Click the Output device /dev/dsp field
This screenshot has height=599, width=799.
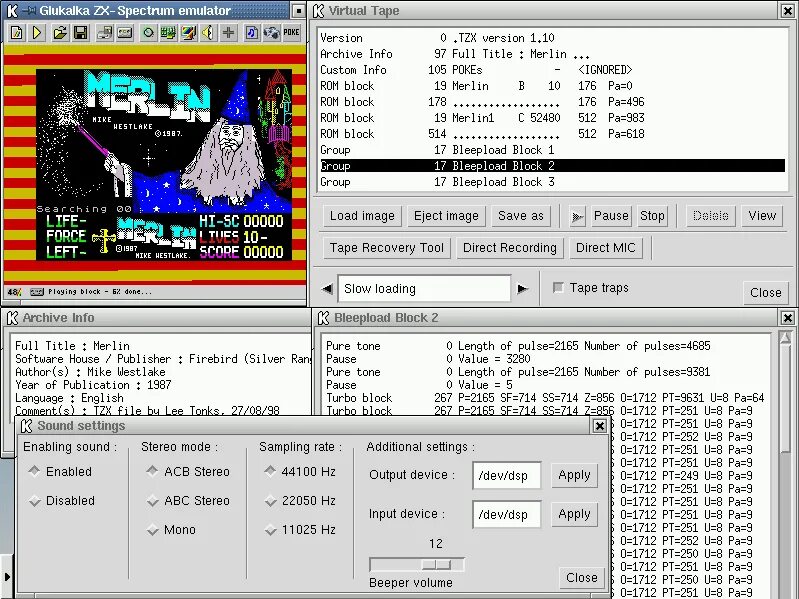click(507, 476)
